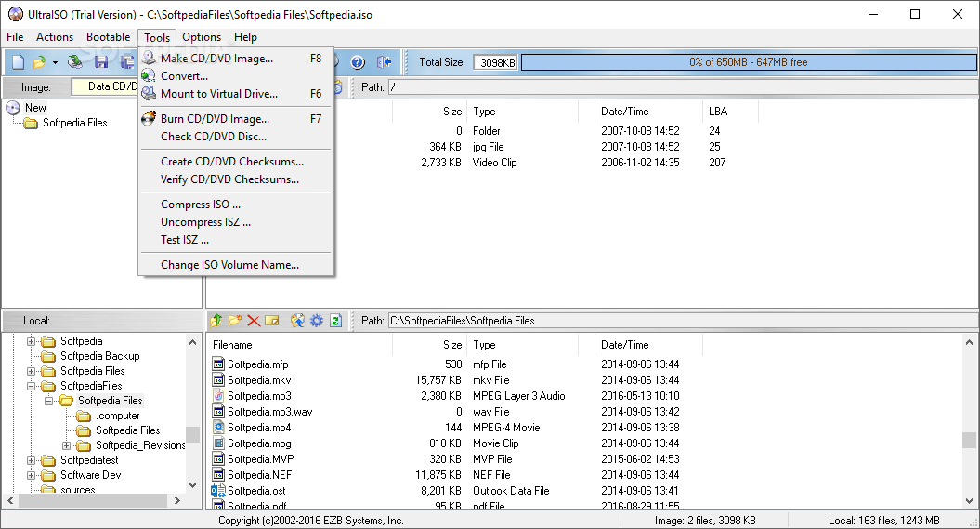The width and height of the screenshot is (980, 529).
Task: Click Softpedia.ost Outlook file icon
Action: click(x=218, y=491)
